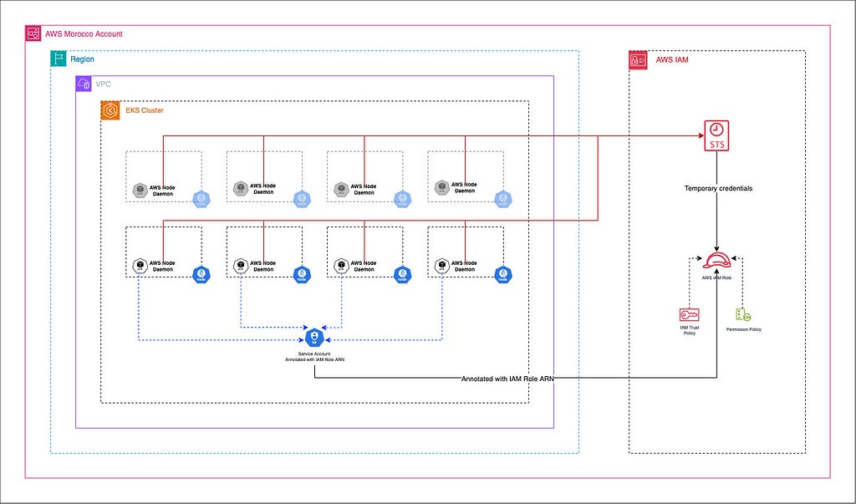
Task: Select the STS icon
Action: pyautogui.click(x=716, y=136)
